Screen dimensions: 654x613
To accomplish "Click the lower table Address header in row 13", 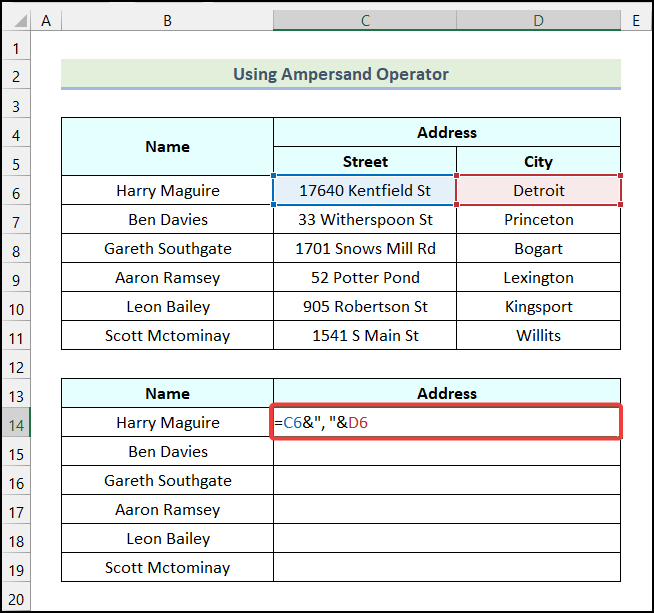I will click(x=447, y=393).
